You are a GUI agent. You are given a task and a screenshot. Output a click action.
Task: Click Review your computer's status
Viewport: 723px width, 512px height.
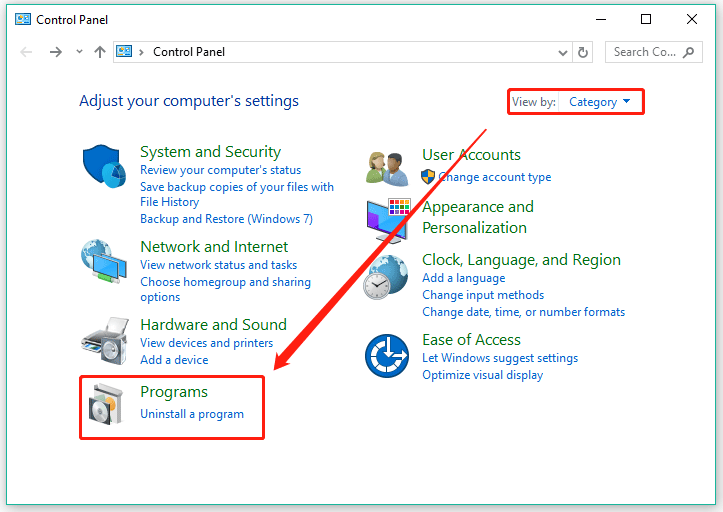220,170
